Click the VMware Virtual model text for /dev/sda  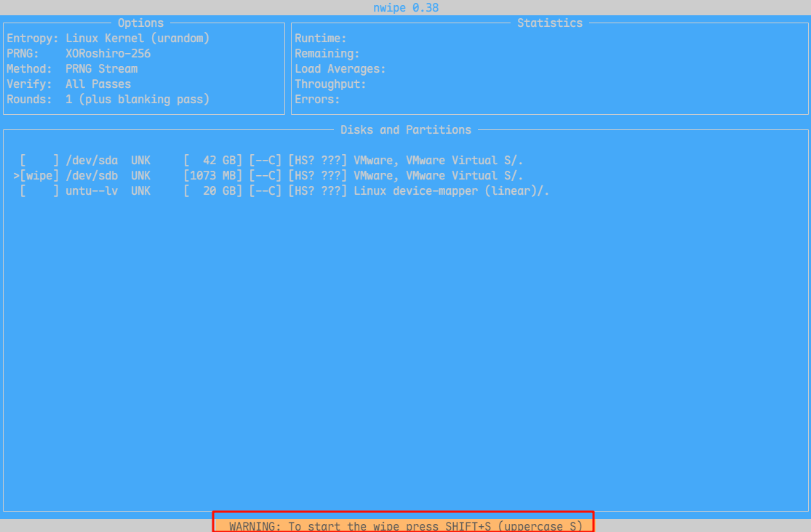(x=438, y=161)
